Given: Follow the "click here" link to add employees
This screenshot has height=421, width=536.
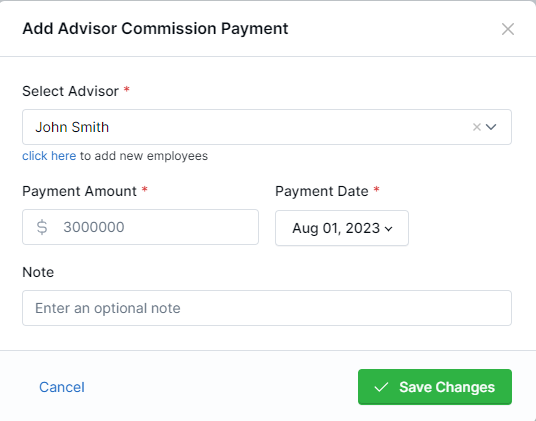Looking at the screenshot, I should 49,156.
